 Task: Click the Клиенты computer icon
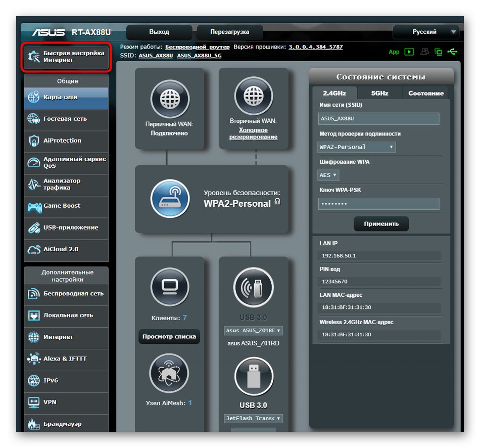[170, 287]
